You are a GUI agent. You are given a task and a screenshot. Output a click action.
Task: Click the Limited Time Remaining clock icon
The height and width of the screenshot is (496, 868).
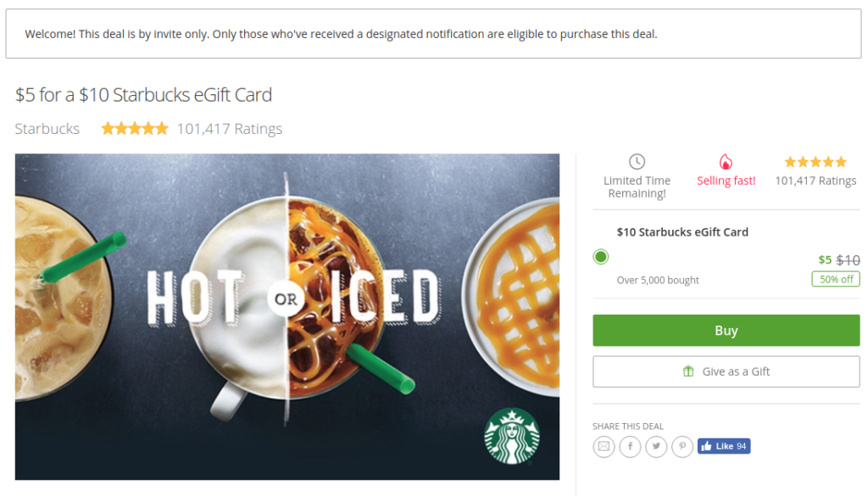[x=637, y=161]
